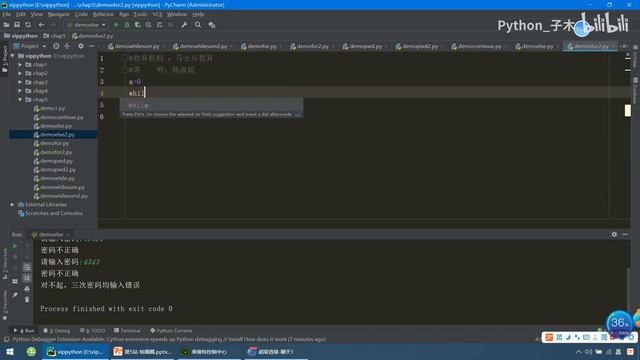Open Run panel gear settings
Image resolution: width=640 pixels, height=360 pixels.
click(x=614, y=234)
